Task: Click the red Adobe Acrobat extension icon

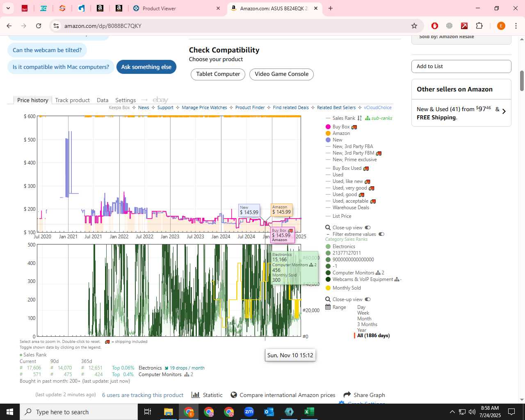Action: pos(464,26)
